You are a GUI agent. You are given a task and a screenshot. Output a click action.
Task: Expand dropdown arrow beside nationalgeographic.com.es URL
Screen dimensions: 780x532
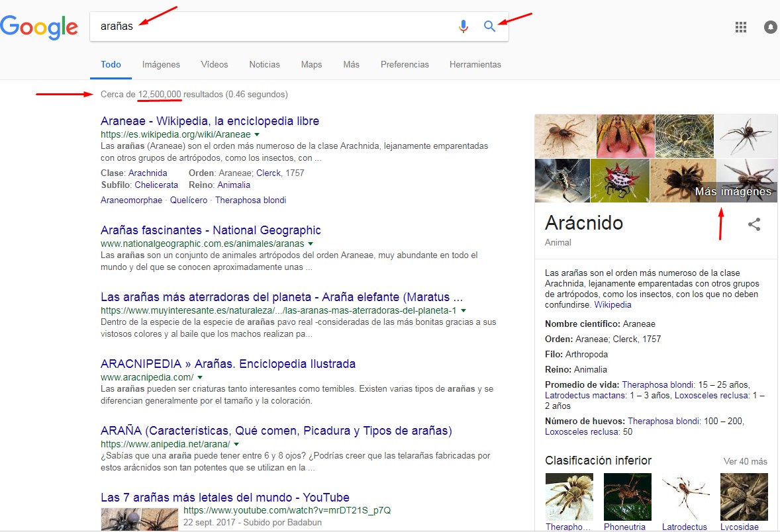[x=311, y=244]
